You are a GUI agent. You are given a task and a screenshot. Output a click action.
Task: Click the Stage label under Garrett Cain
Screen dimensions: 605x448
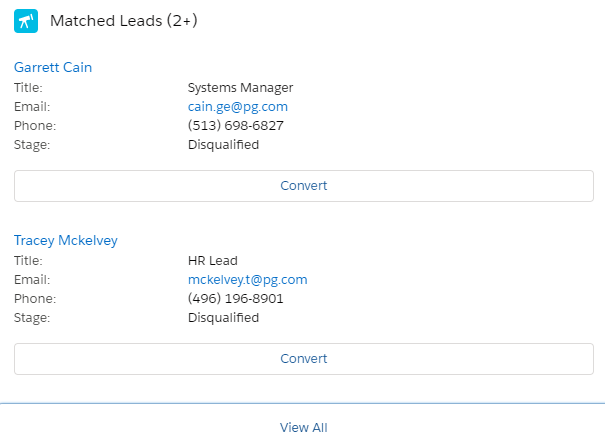[x=32, y=144]
